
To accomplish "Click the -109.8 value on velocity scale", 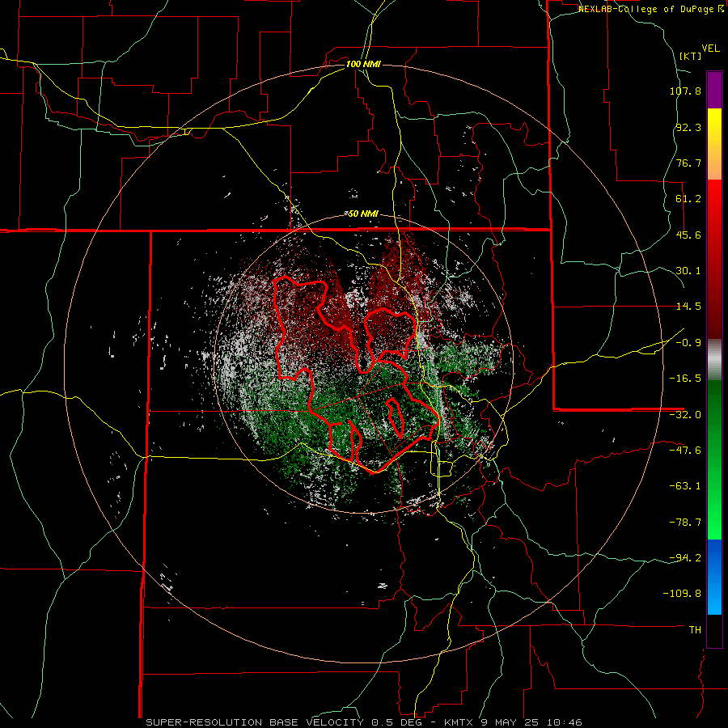I will click(x=682, y=594).
